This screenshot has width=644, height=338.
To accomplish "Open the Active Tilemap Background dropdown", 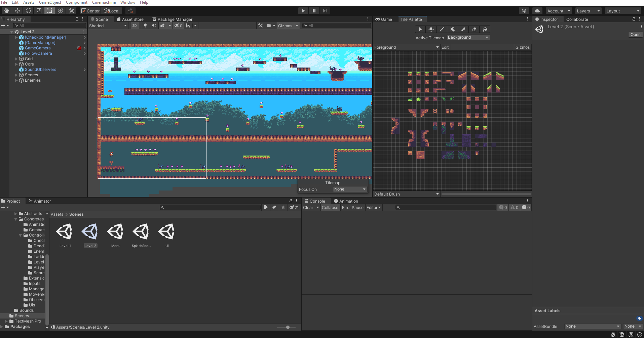I will [x=468, y=37].
